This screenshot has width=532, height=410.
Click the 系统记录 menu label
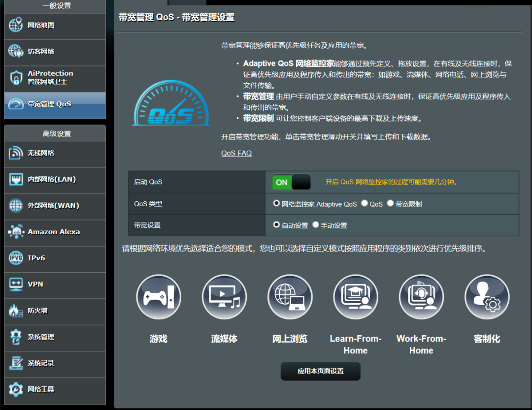(41, 363)
